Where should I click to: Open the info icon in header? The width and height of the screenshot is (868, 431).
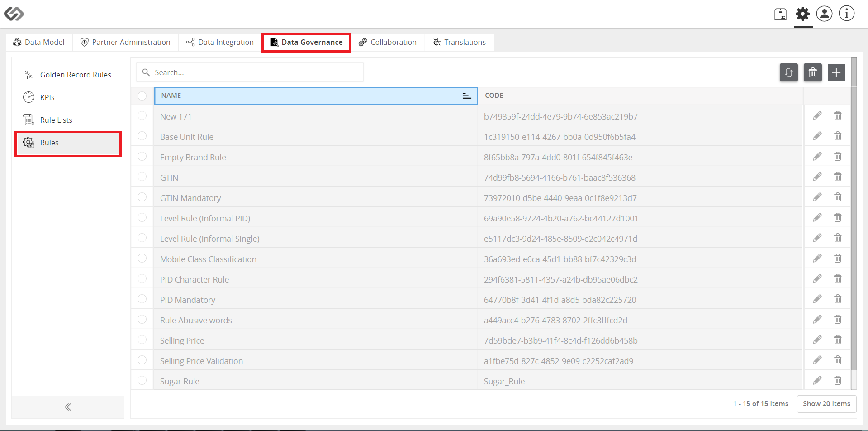tap(846, 14)
